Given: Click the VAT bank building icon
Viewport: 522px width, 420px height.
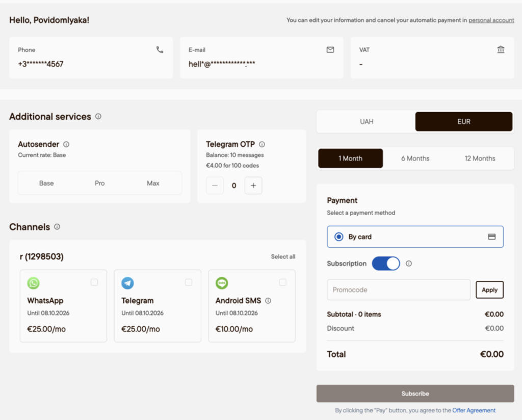Looking at the screenshot, I should pyautogui.click(x=501, y=49).
